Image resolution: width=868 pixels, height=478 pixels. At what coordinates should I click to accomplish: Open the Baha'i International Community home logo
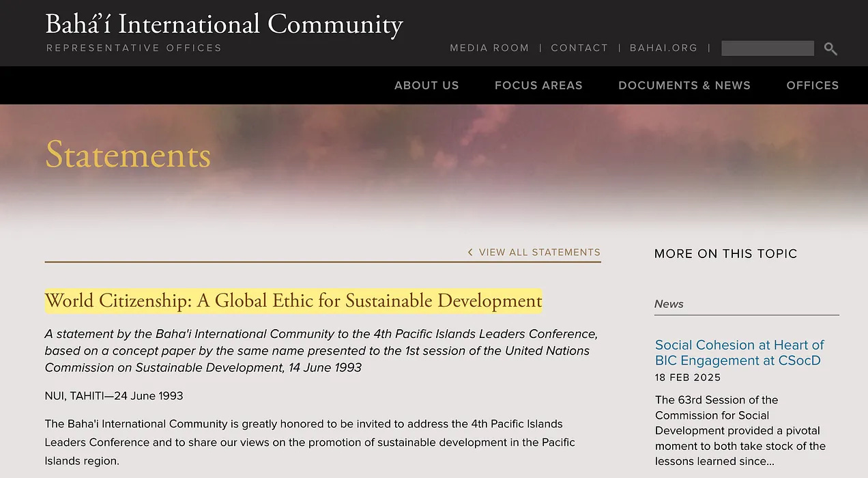(225, 25)
